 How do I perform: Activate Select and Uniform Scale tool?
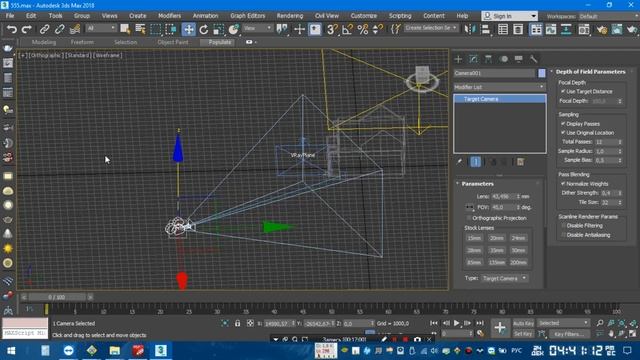(218, 29)
